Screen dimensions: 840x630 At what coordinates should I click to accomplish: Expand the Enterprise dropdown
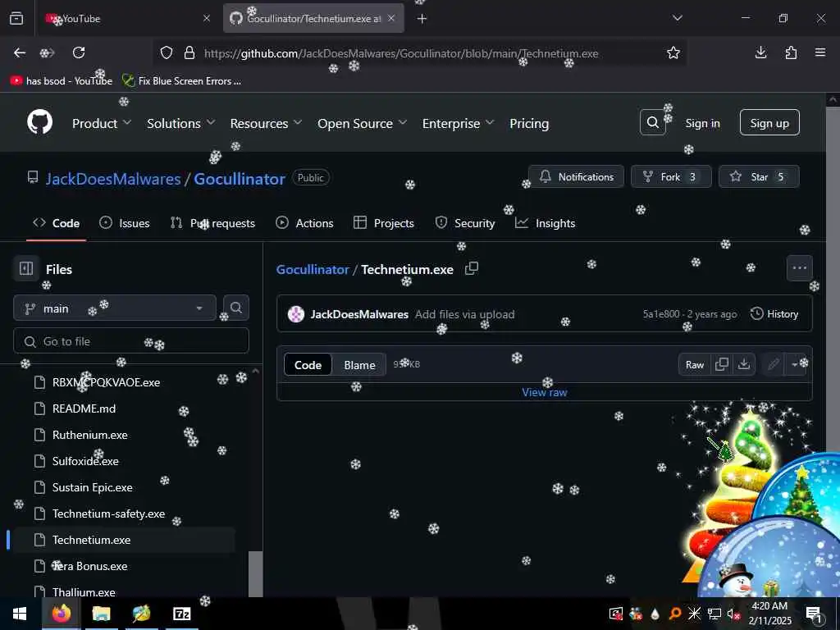point(458,123)
